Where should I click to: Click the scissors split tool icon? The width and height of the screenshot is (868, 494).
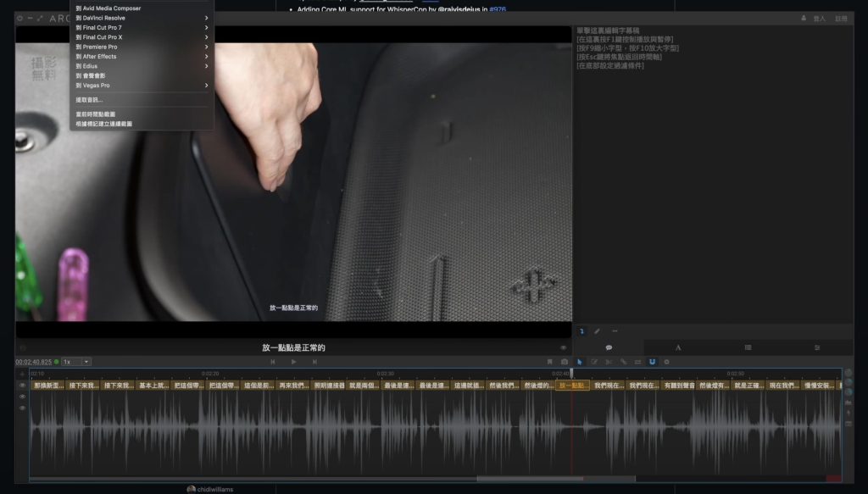click(x=609, y=362)
